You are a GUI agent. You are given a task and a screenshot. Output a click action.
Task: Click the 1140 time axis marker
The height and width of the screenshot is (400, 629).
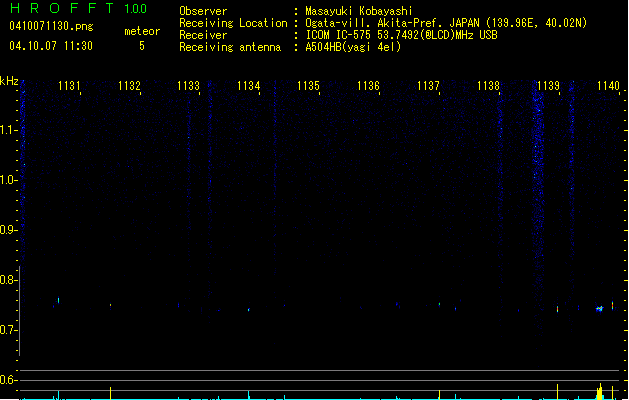[608, 86]
